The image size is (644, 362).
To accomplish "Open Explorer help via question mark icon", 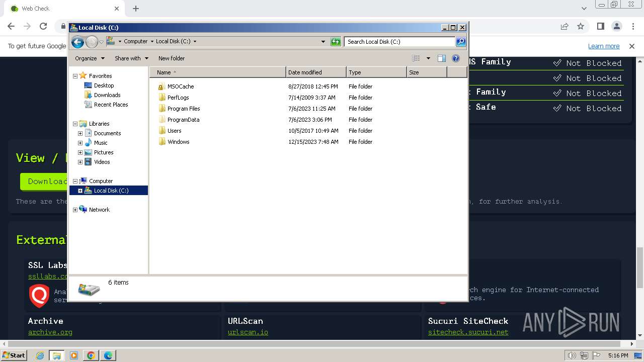I will [456, 58].
